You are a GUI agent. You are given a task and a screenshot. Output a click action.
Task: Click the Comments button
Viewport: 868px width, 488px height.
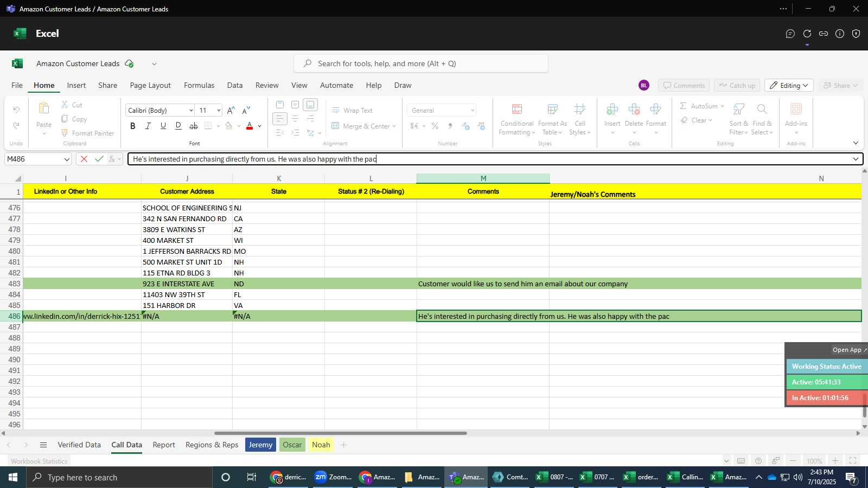(x=684, y=86)
